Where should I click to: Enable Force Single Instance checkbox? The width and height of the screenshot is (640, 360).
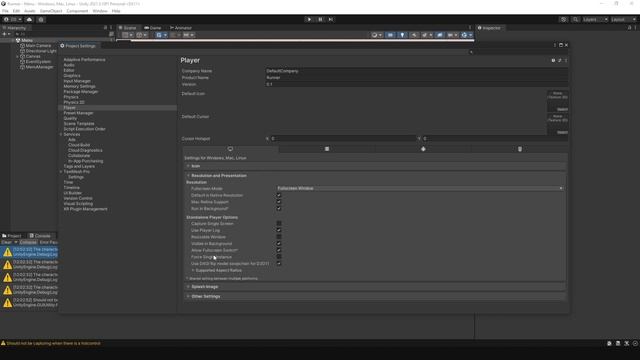coord(279,257)
